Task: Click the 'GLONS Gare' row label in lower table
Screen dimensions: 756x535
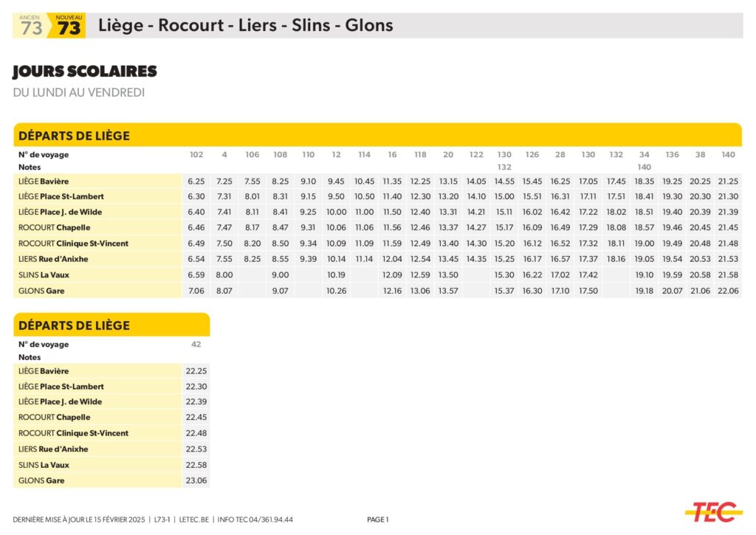Action: (x=41, y=480)
